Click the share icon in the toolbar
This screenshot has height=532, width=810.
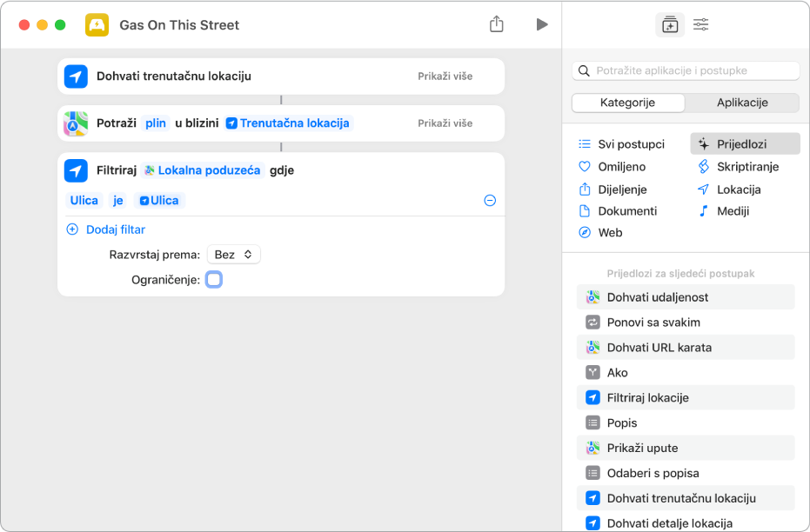click(497, 24)
